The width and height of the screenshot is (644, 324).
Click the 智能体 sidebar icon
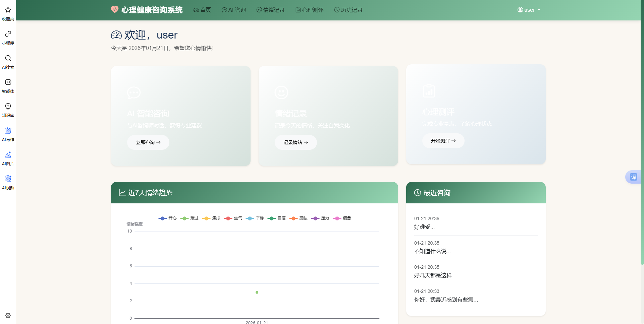point(8,82)
